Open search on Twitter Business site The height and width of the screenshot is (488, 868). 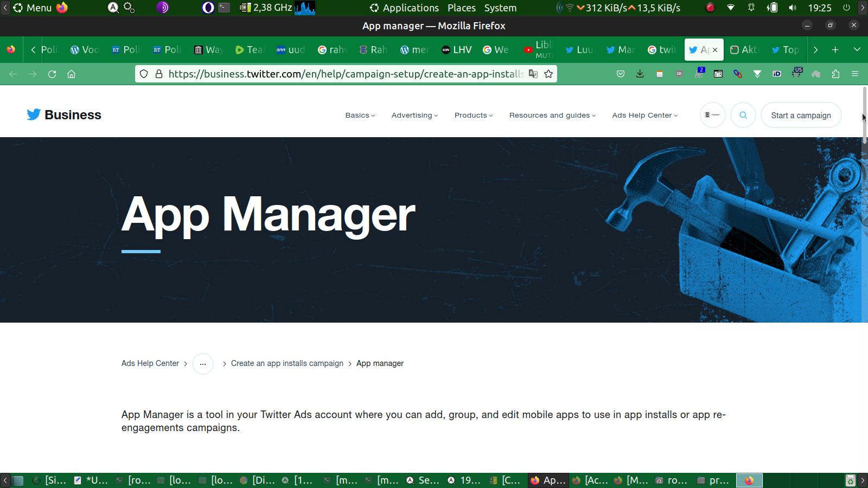(x=743, y=115)
